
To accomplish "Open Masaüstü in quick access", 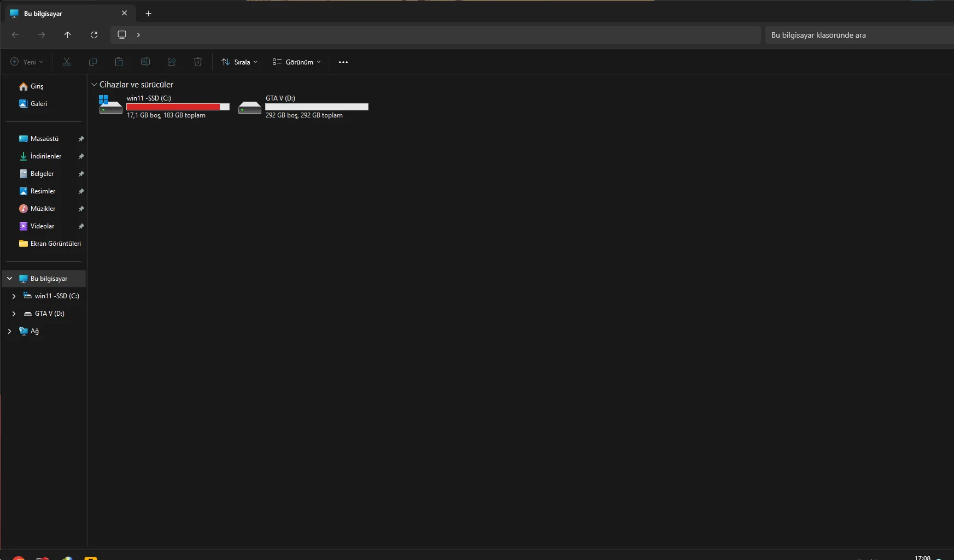I will click(x=44, y=139).
